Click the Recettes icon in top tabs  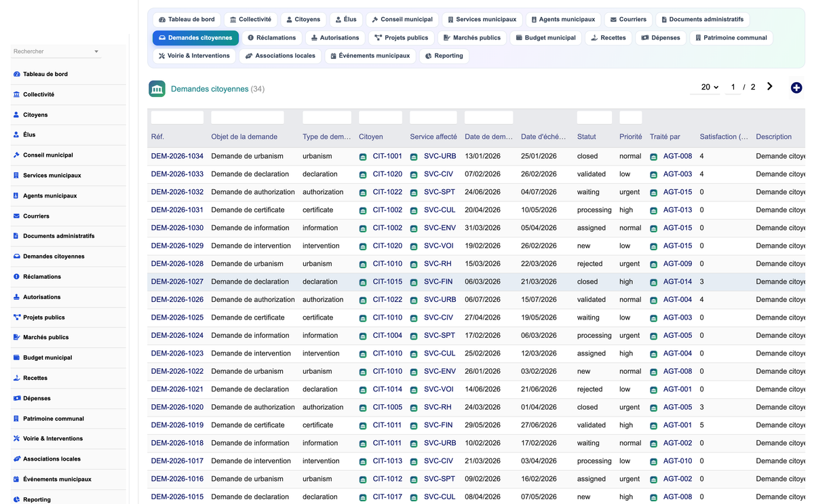coord(594,38)
